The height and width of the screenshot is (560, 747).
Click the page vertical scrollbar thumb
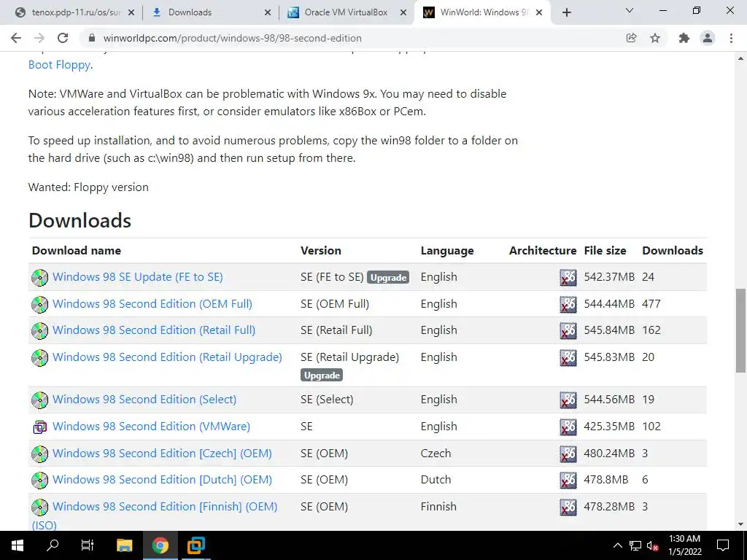740,330
